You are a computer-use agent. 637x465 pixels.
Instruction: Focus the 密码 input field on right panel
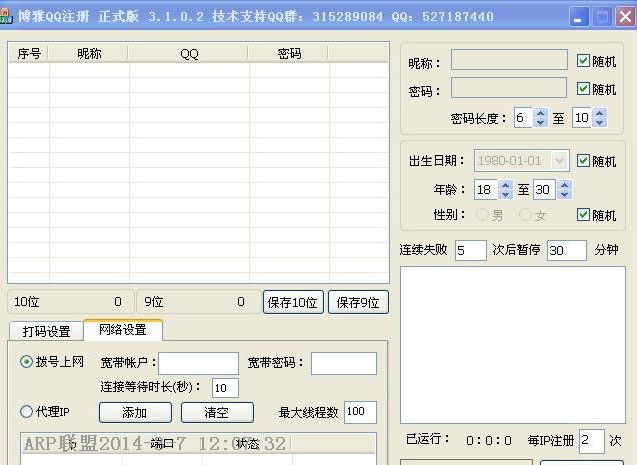[509, 87]
